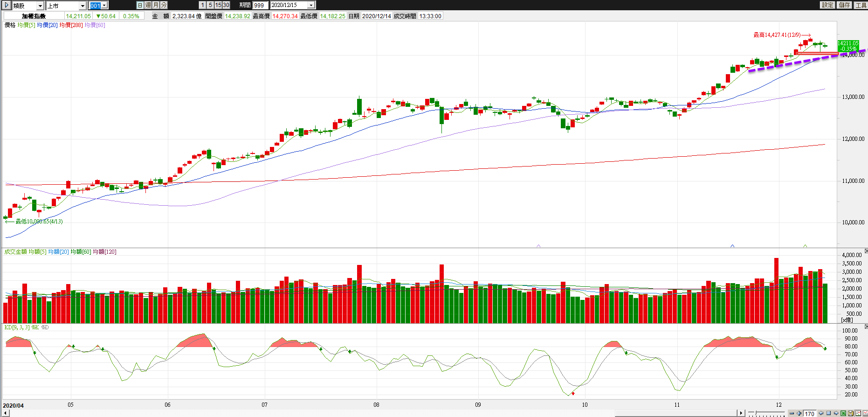Click the chart-type icon beside the floppy disk
Viewport: 868px width, 417px height.
pos(858,413)
